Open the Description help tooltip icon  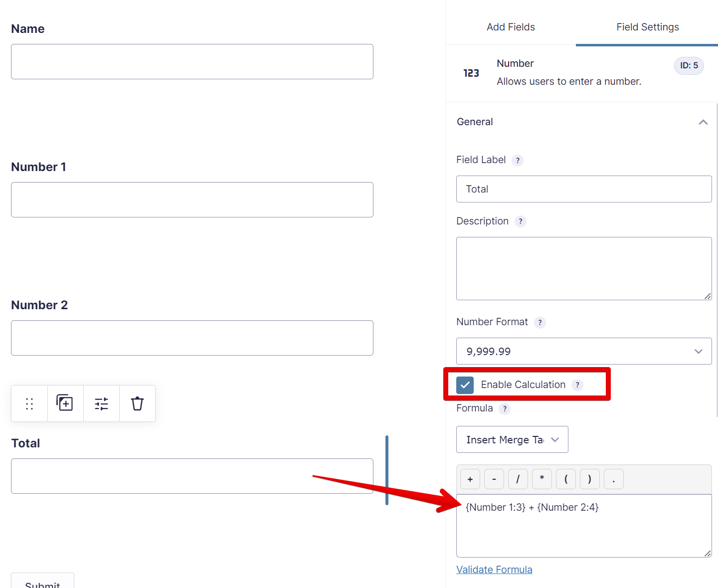click(521, 221)
